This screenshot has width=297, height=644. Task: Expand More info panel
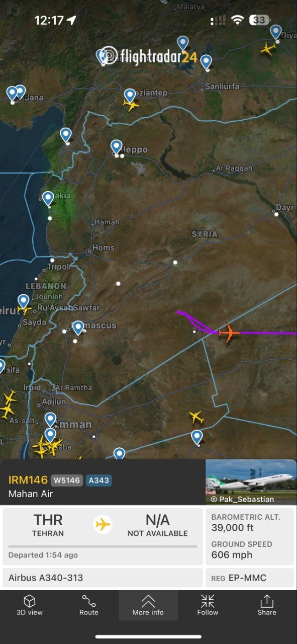point(148,605)
